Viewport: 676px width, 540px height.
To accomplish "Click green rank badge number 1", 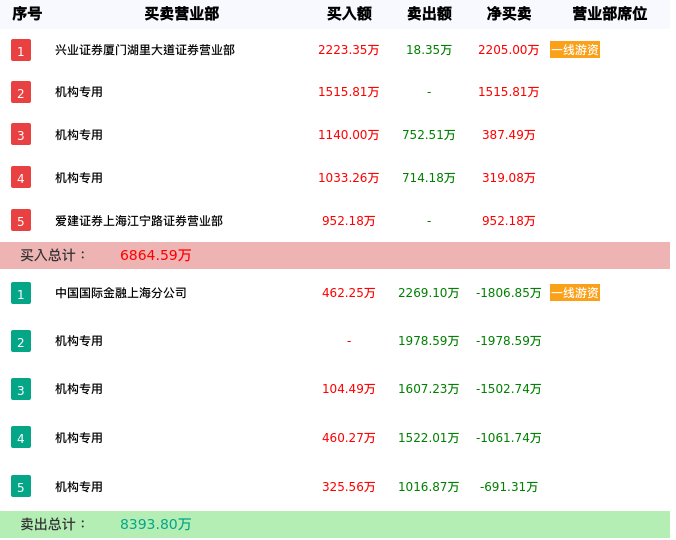I will point(21,293).
